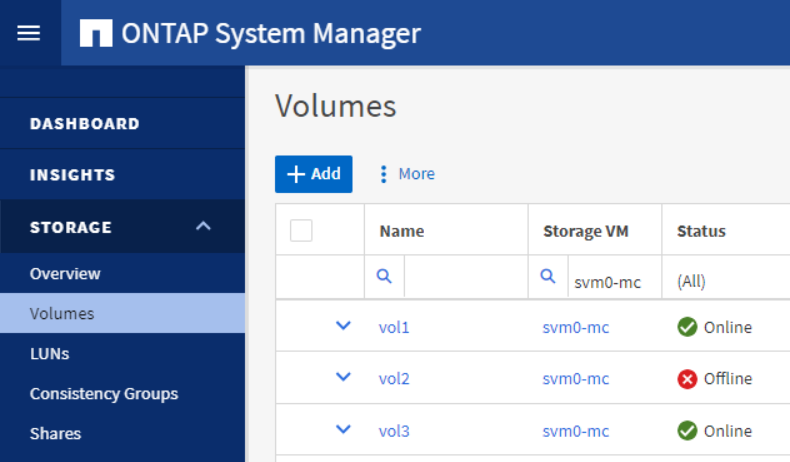The image size is (790, 462).
Task: Open the More actions menu
Action: coord(406,174)
